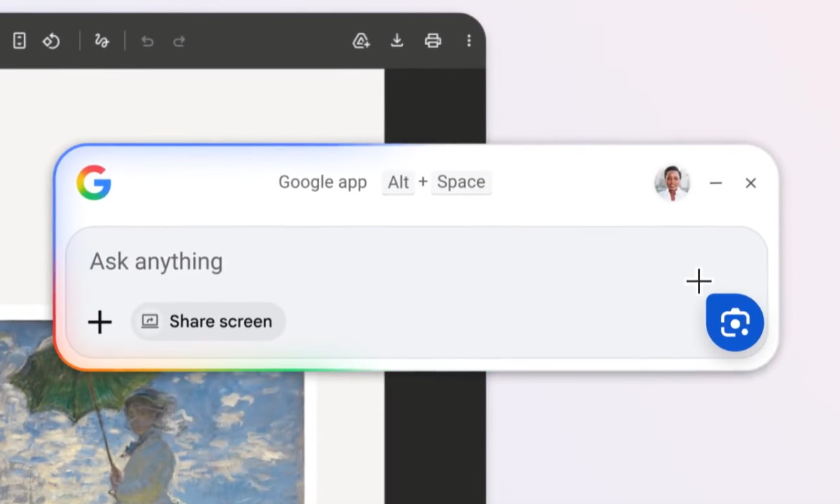
Task: Click the fit to page icon in the PDF toolbar
Action: point(19,41)
